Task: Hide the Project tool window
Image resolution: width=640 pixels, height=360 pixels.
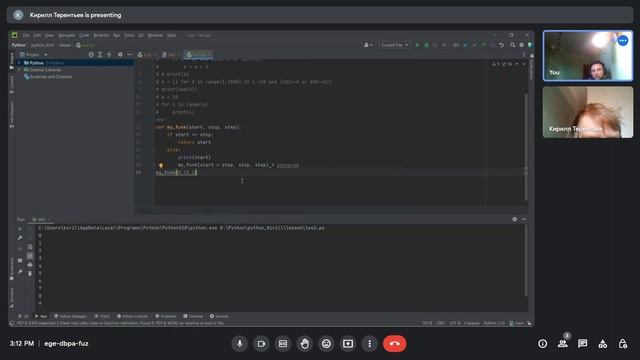Action: (x=129, y=54)
